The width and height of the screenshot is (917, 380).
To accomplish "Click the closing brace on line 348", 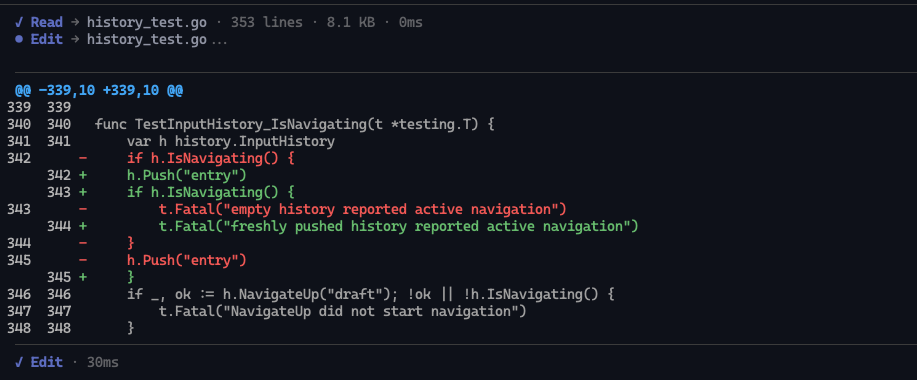I will tap(130, 328).
